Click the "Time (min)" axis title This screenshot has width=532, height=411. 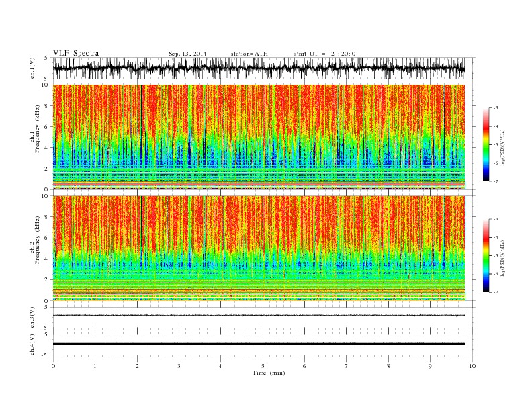[269, 373]
